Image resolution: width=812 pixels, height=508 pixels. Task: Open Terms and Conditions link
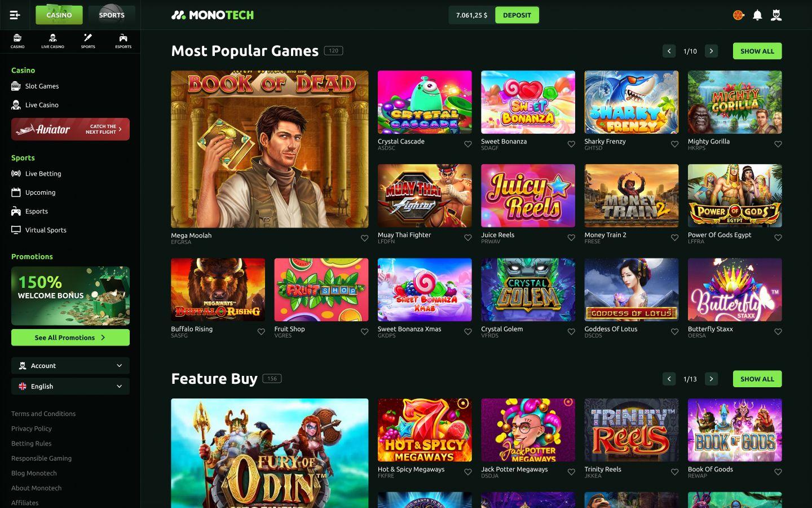click(x=43, y=414)
